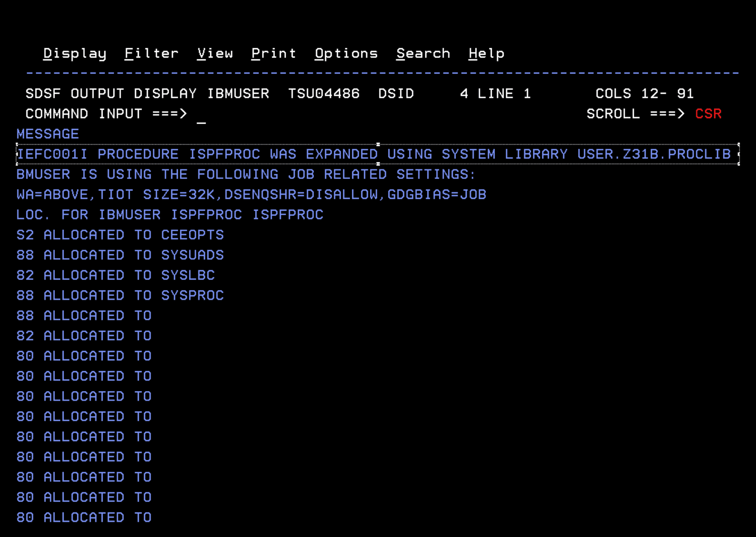Open the Options menu
This screenshot has height=537, width=756.
(345, 53)
